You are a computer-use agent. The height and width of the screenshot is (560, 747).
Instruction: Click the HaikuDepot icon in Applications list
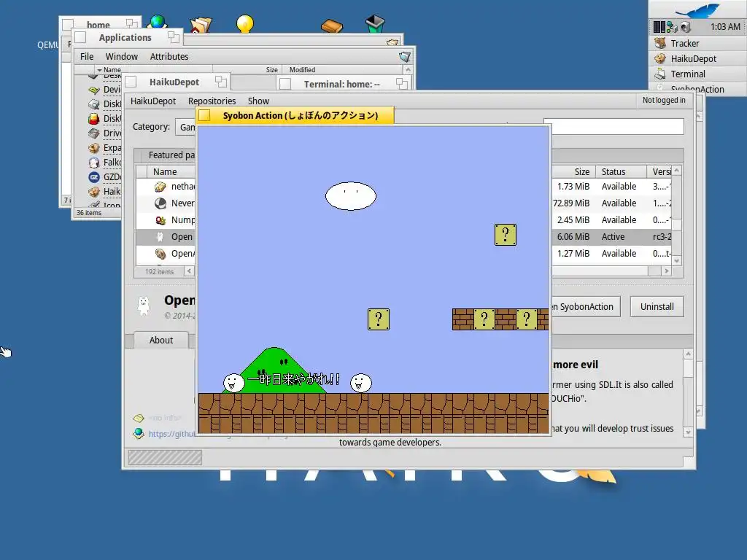tap(94, 192)
